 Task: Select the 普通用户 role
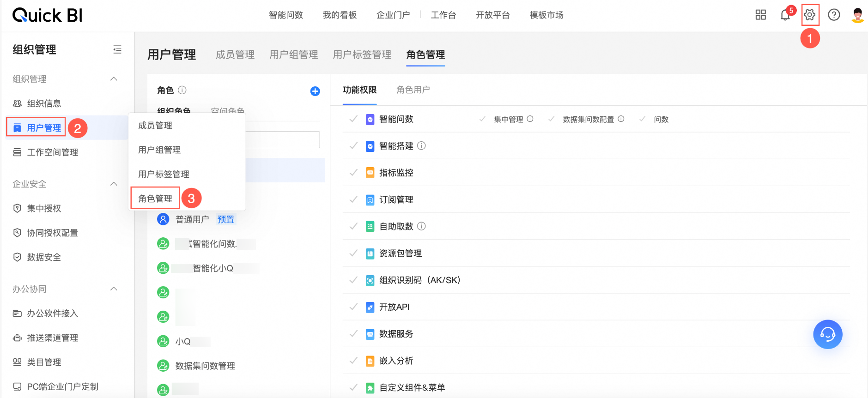point(192,219)
